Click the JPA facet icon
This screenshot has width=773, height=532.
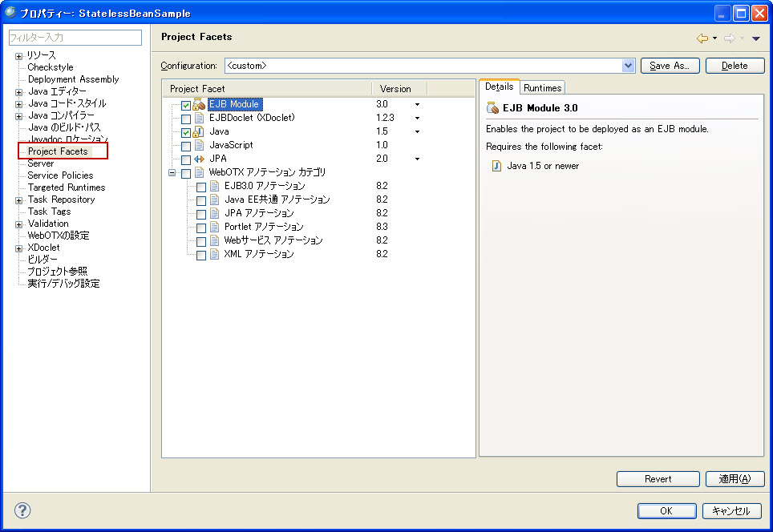[199, 159]
